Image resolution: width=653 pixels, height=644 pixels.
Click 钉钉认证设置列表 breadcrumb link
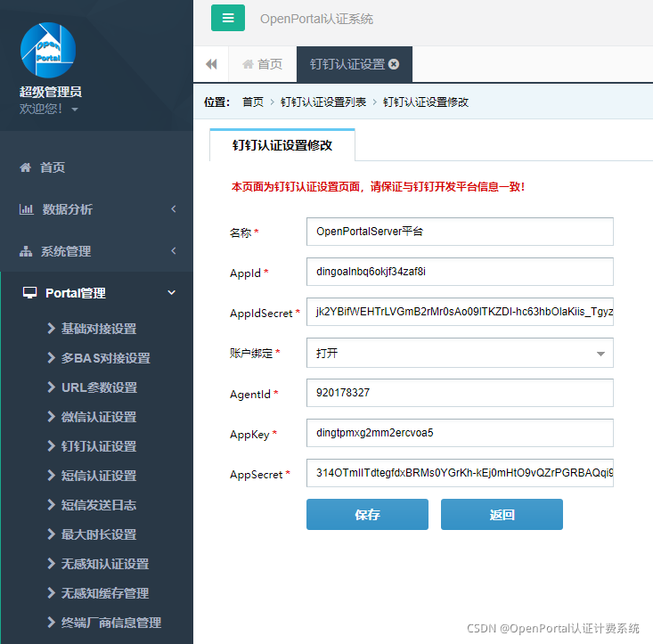[323, 102]
